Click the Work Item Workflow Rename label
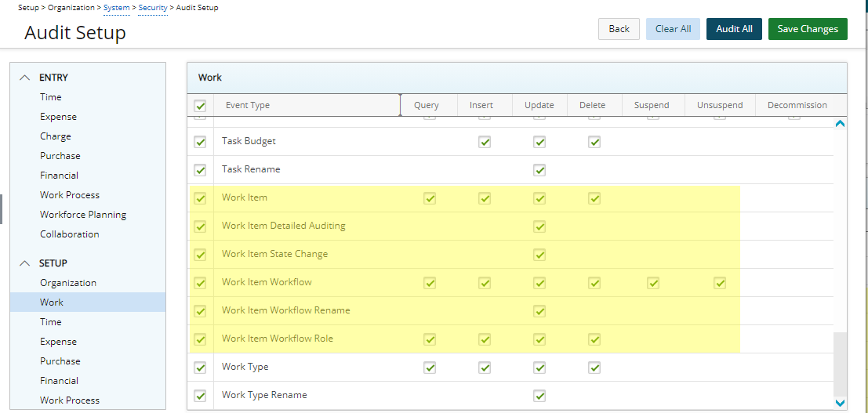Image resolution: width=868 pixels, height=413 pixels. [286, 310]
